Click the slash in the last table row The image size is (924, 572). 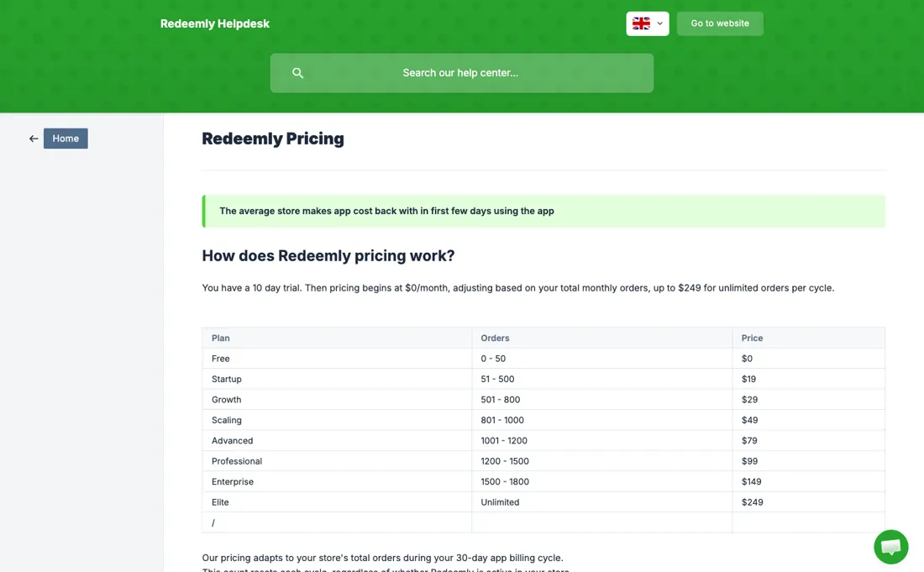tap(213, 522)
